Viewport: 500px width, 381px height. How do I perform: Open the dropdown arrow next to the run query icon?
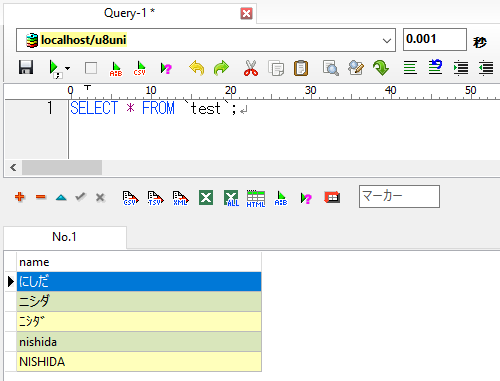[x=68, y=68]
